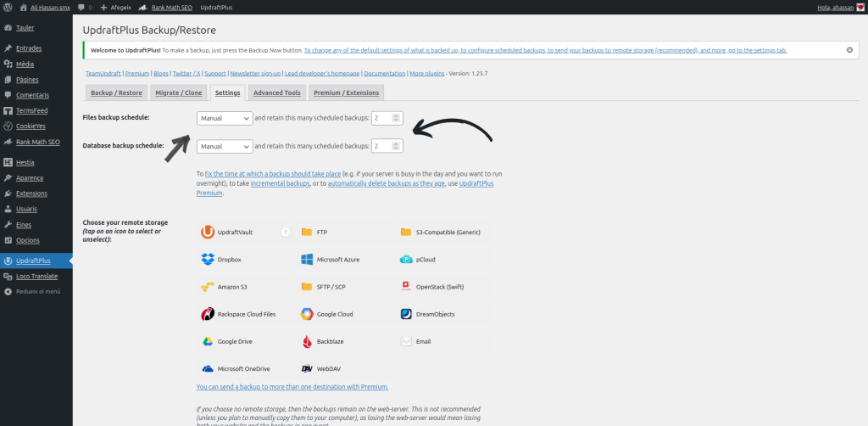Open the Database backup schedule dropdown

[225, 146]
